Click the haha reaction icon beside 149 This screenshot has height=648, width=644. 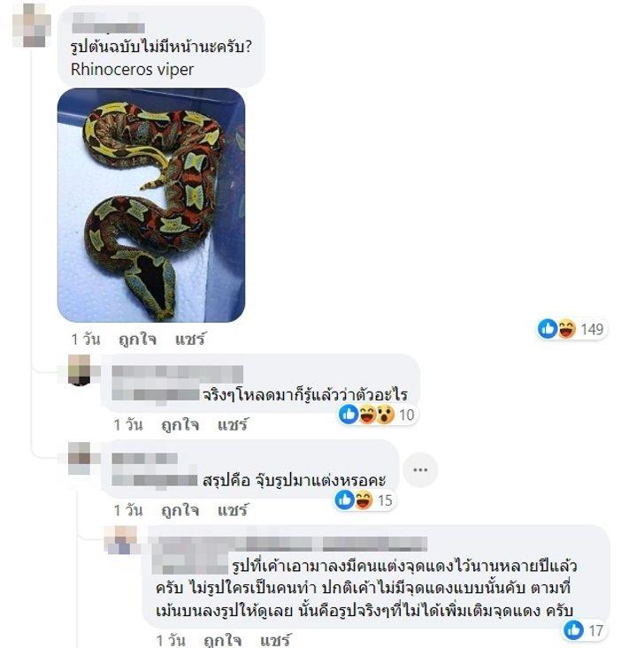point(566,329)
